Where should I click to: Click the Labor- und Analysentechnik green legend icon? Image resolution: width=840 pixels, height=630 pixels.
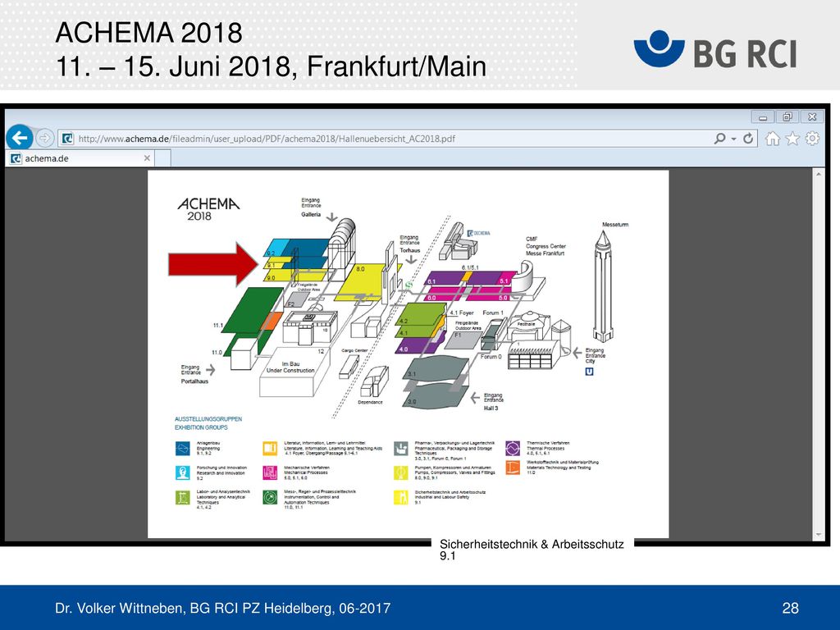(x=183, y=498)
